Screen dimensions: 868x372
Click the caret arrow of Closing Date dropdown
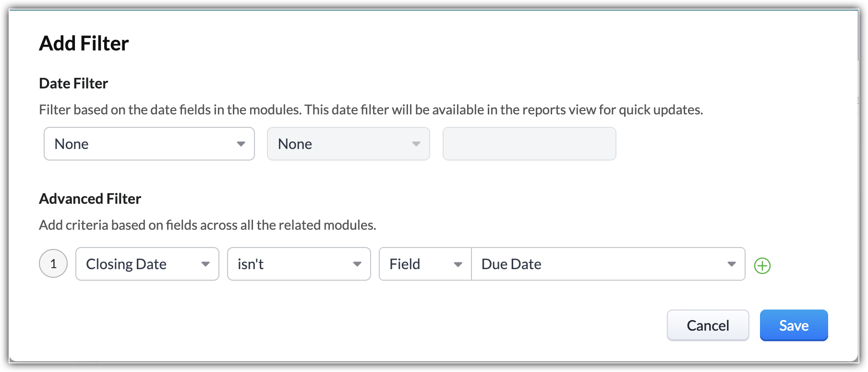[205, 264]
